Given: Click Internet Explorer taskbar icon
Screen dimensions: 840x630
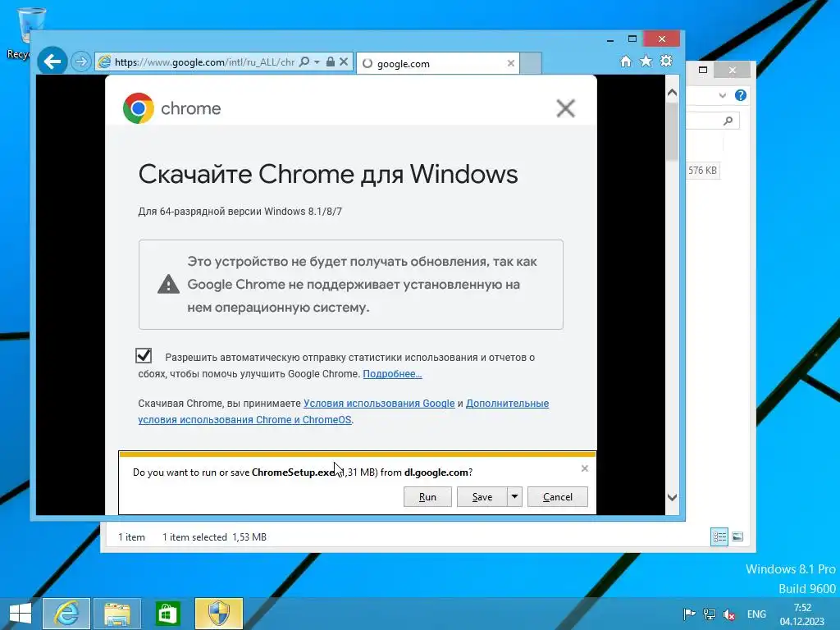Looking at the screenshot, I should [x=66, y=614].
